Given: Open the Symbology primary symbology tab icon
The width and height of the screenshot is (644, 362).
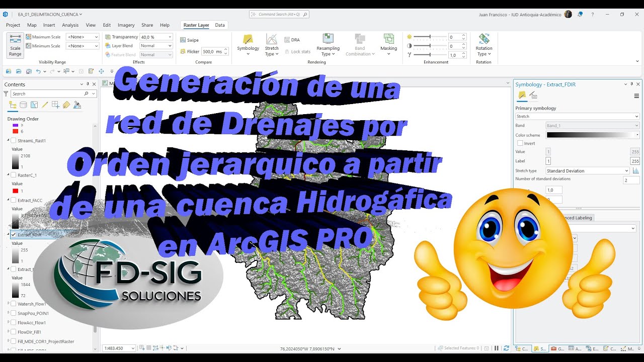Looking at the screenshot, I should pyautogui.click(x=522, y=96).
